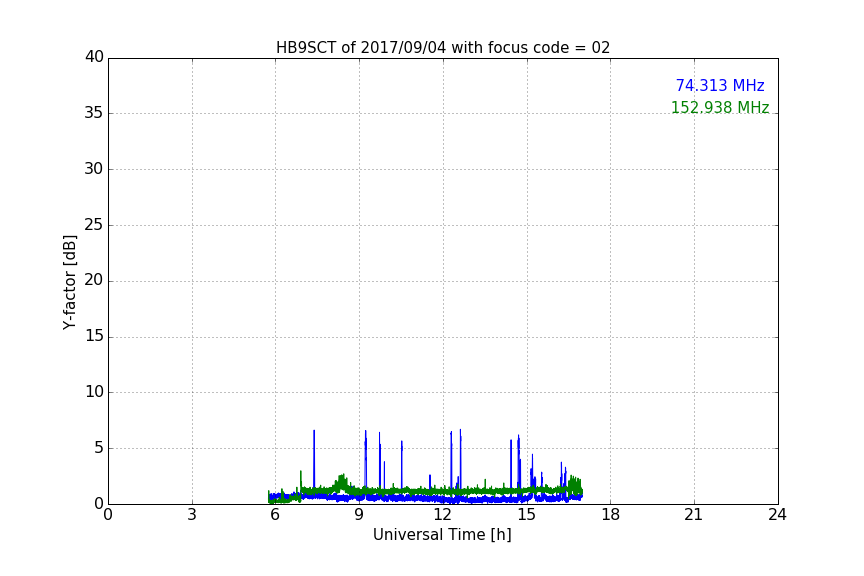The width and height of the screenshot is (864, 576).
Task: Click the y-axis tick label 10
Action: tap(94, 392)
